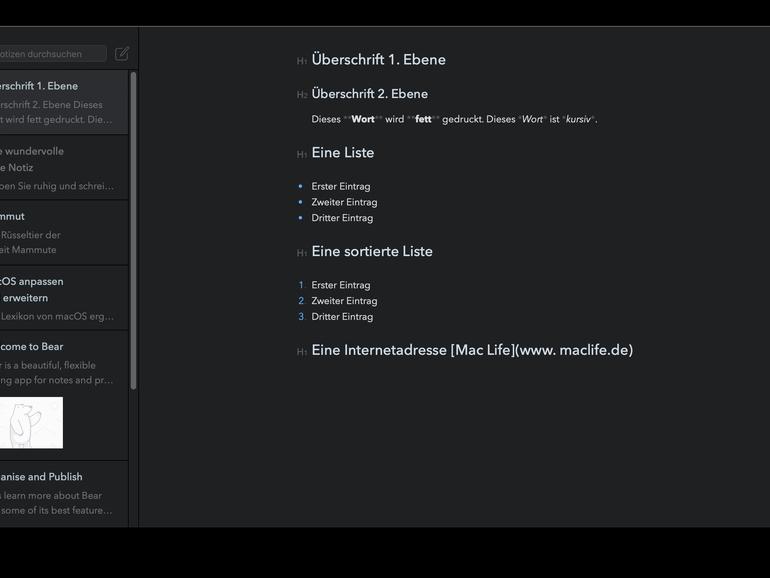Viewport: 770px width, 578px height.
Task: Click the note list scrollbar
Action: coord(133,230)
